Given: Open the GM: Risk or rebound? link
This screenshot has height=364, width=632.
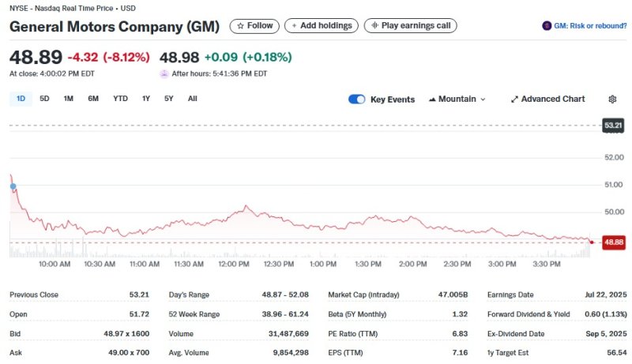Looking at the screenshot, I should coord(590,26).
